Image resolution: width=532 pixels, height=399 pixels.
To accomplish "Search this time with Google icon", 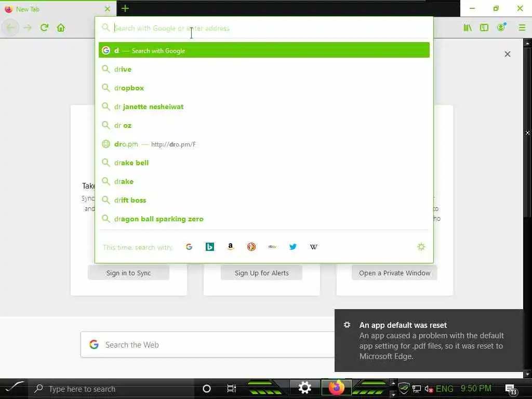I will (189, 247).
